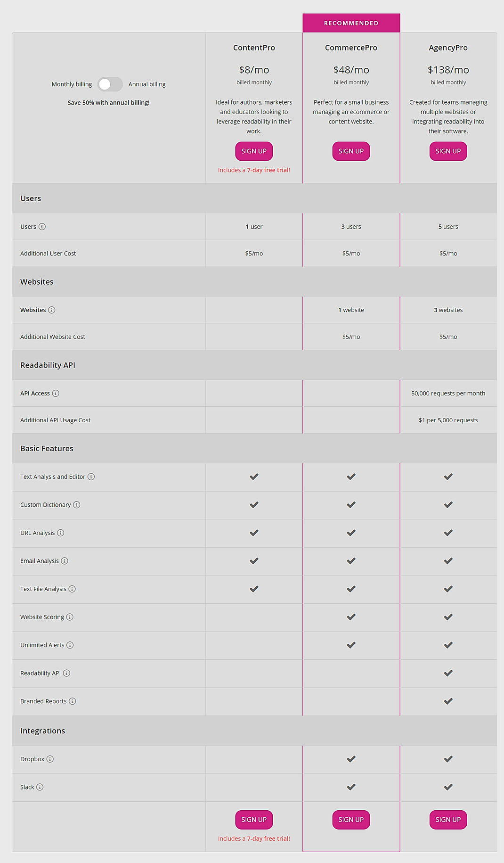Click the Readability API info icon
The width and height of the screenshot is (504, 863).
[66, 673]
